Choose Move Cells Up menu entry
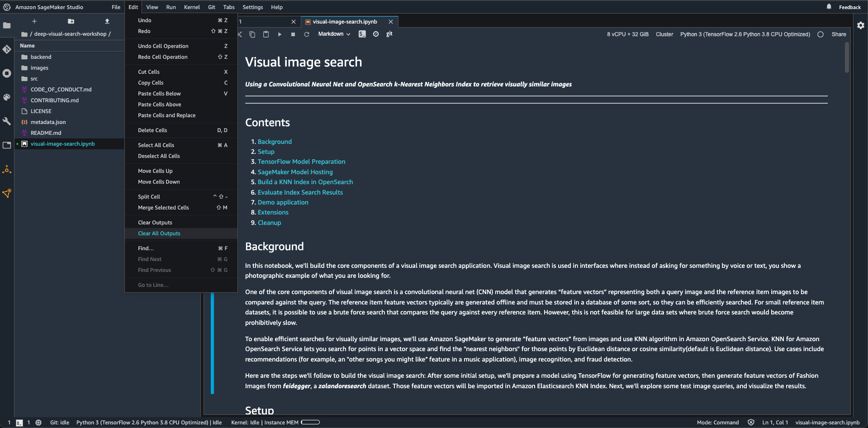Viewport: 868px width, 428px height. [x=181, y=171]
